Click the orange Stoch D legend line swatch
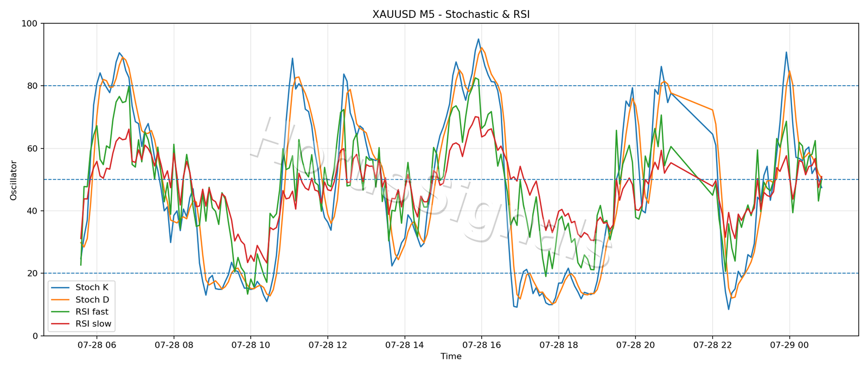This screenshot has width=868, height=372. (61, 300)
